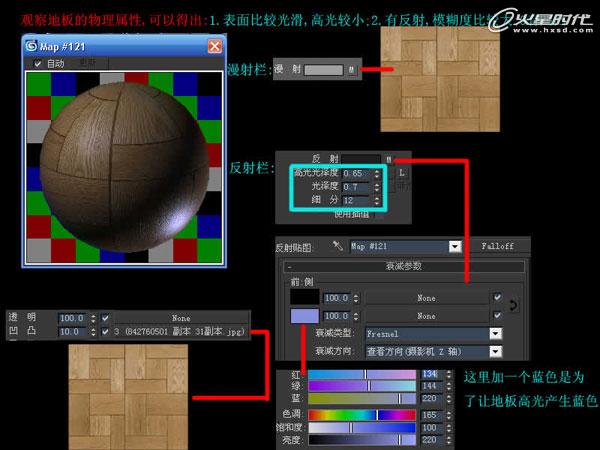Image resolution: width=600 pixels, height=450 pixels.
Task: Click the hue value field showing 165
Action: tap(432, 415)
